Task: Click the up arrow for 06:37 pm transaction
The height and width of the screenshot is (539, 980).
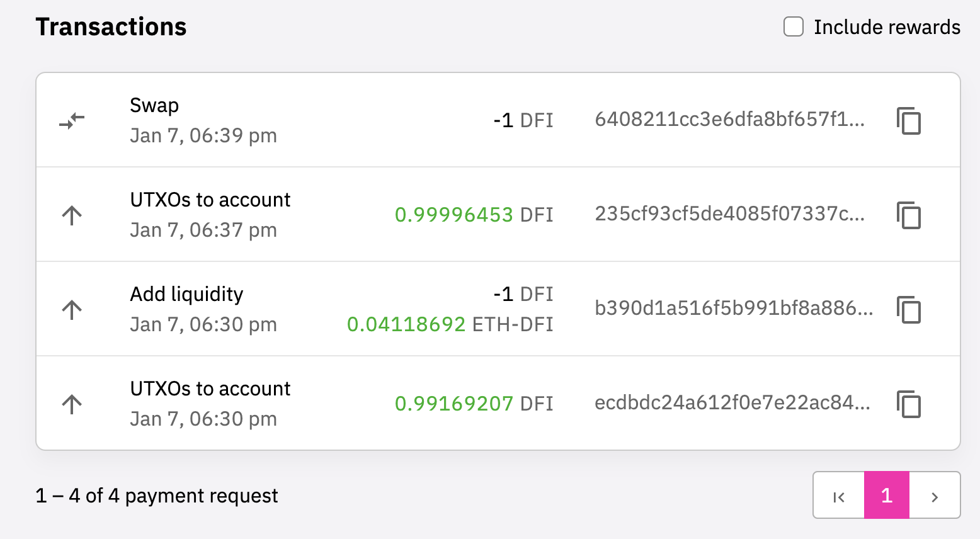Action: click(x=72, y=215)
